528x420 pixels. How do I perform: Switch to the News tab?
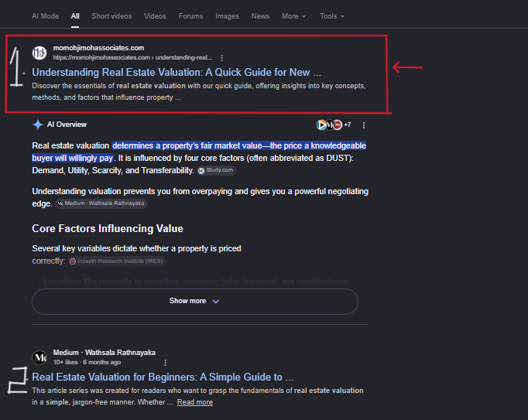click(x=260, y=16)
